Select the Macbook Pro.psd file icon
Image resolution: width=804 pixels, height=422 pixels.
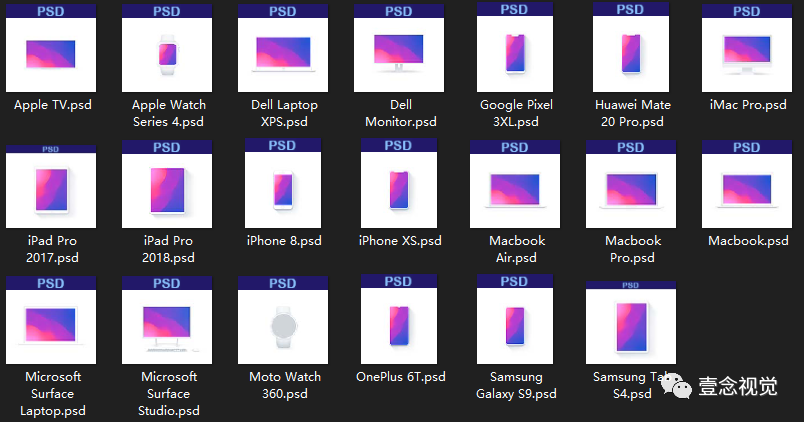631,184
